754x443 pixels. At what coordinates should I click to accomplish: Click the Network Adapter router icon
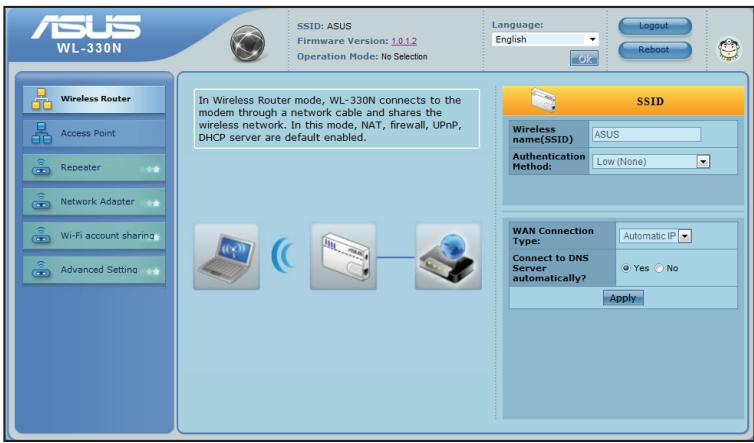[x=41, y=202]
